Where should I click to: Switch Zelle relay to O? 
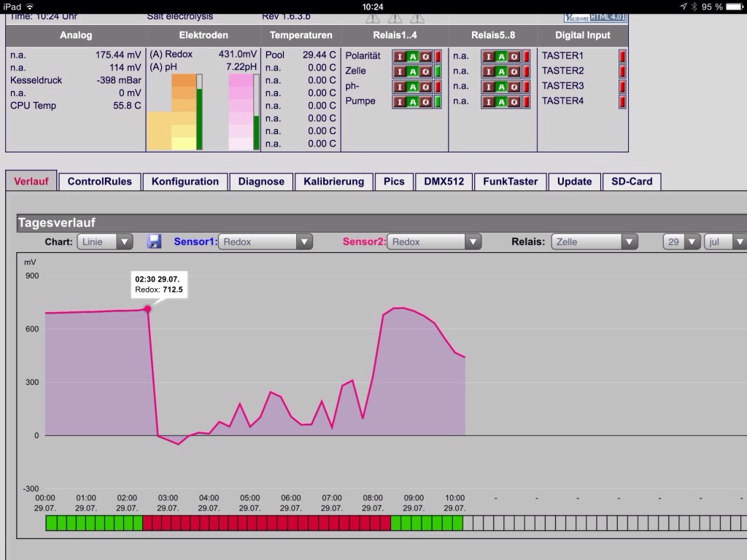pos(425,71)
